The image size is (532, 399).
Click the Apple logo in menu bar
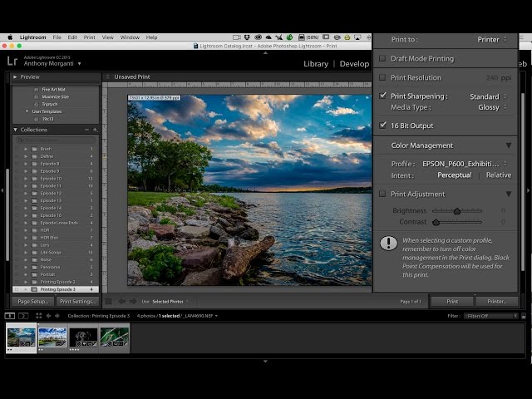8,37
